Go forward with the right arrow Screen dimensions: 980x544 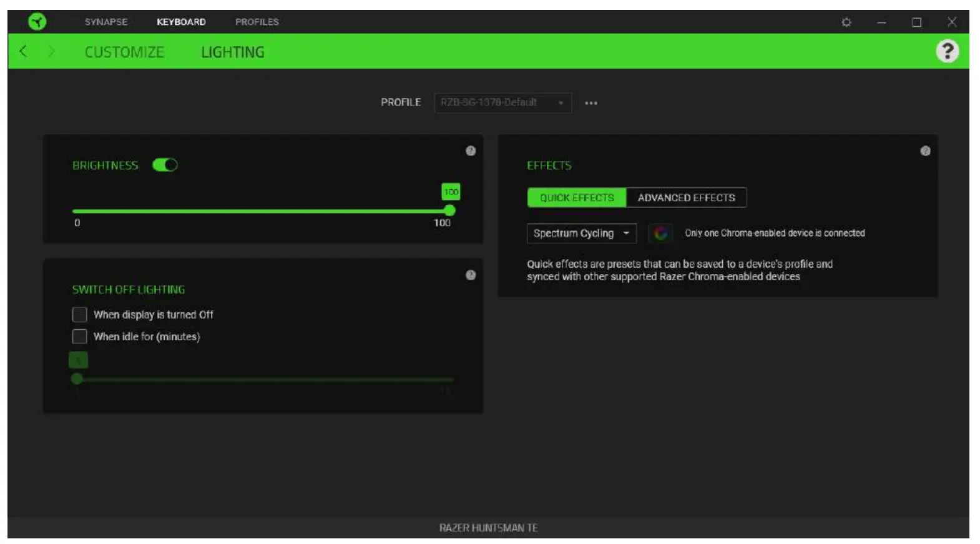pyautogui.click(x=51, y=51)
